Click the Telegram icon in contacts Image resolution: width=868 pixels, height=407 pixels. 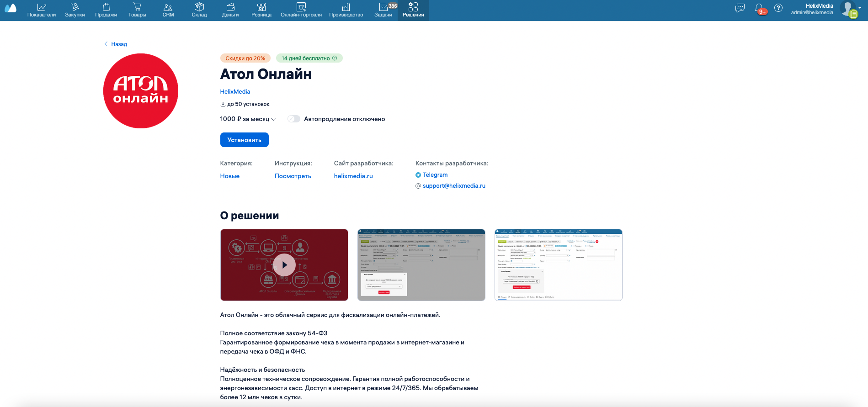418,175
